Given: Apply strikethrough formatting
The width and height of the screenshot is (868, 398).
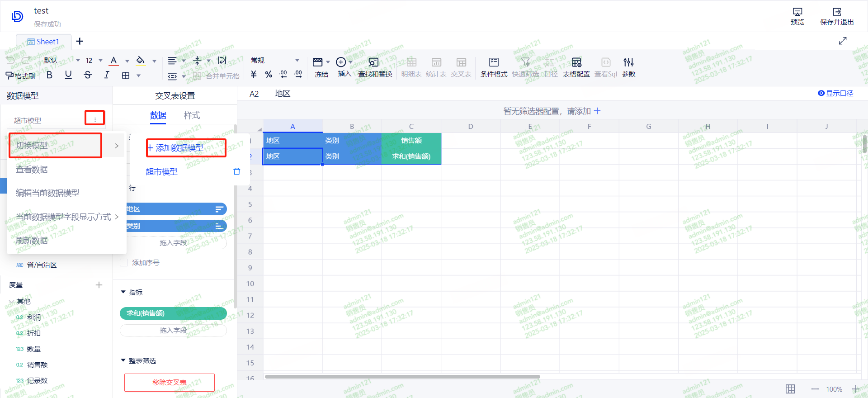Looking at the screenshot, I should point(88,75).
